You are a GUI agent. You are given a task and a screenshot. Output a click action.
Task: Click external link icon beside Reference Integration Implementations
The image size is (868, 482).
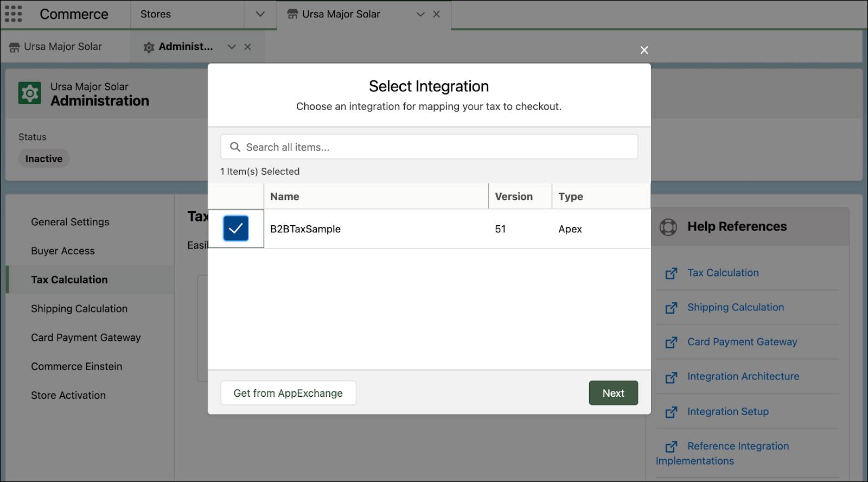click(x=672, y=446)
